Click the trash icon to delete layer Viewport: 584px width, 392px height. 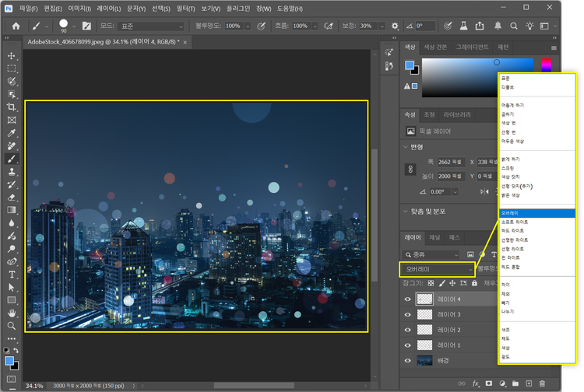pyautogui.click(x=542, y=383)
